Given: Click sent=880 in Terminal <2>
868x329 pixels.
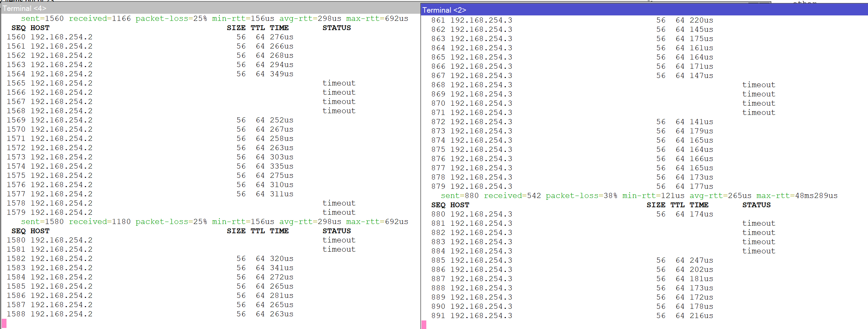Looking at the screenshot, I should (460, 196).
